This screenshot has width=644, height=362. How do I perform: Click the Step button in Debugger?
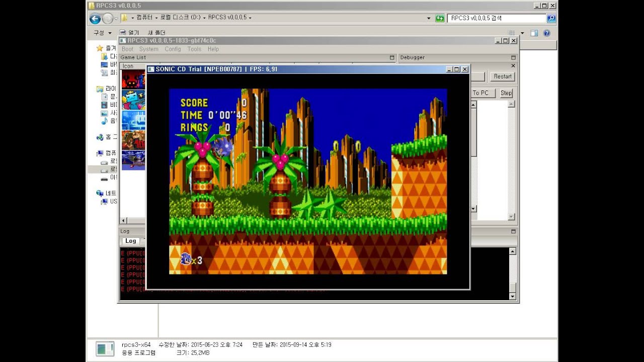click(x=506, y=93)
